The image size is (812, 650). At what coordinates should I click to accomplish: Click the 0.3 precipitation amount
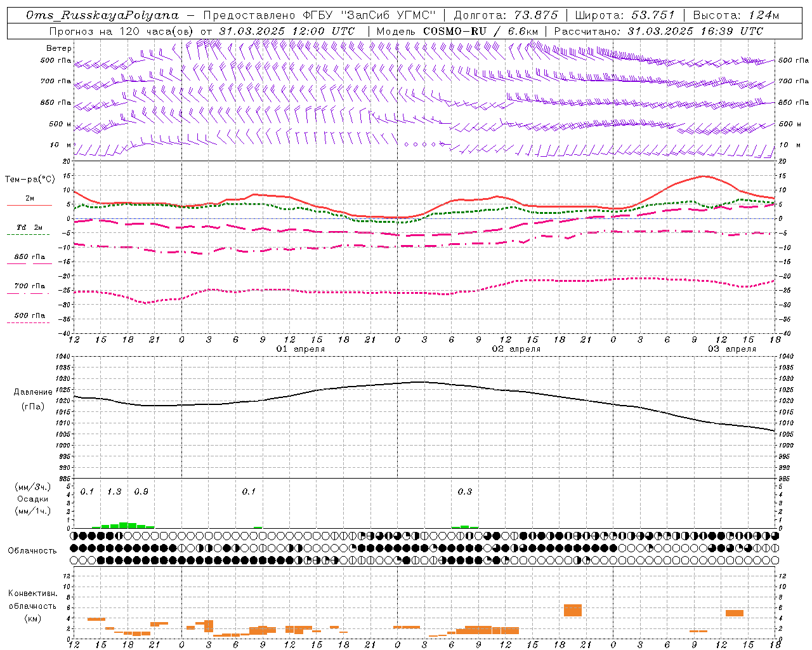click(464, 491)
